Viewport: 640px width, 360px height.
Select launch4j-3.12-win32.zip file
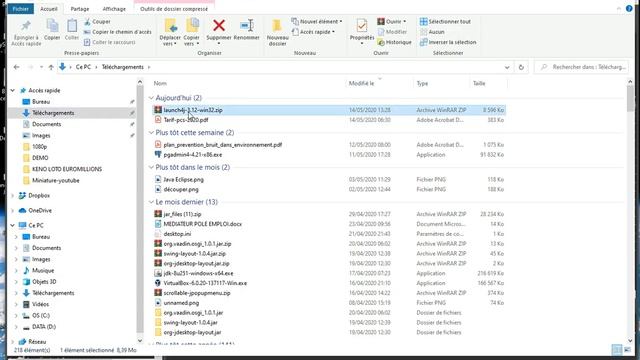point(329,110)
